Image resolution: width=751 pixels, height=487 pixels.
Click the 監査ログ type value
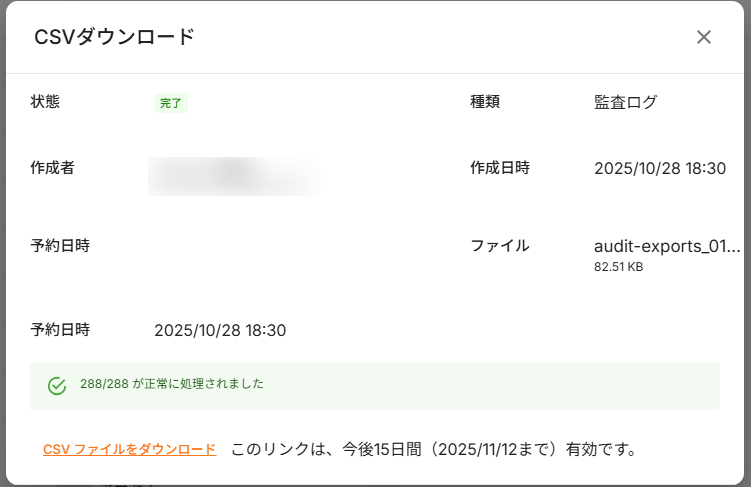625,102
